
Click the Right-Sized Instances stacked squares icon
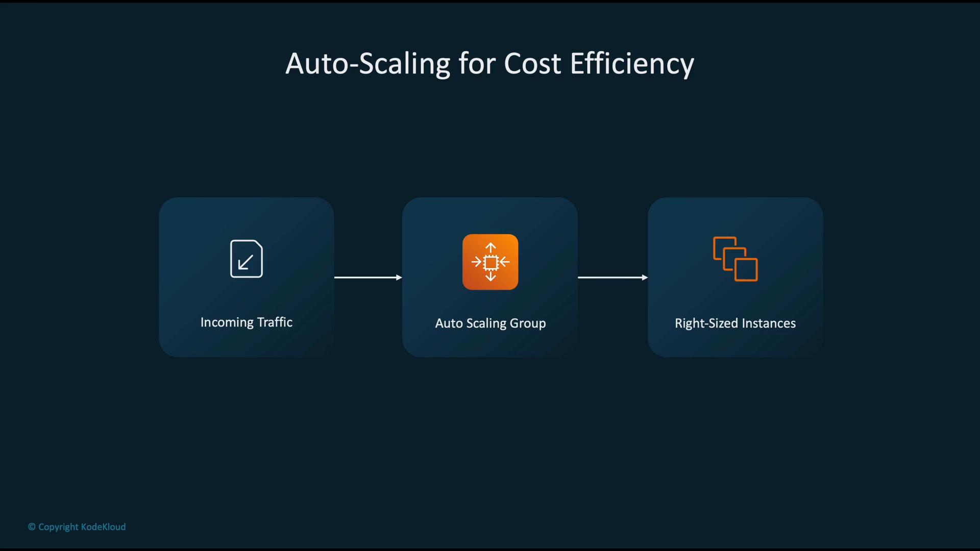click(x=735, y=259)
